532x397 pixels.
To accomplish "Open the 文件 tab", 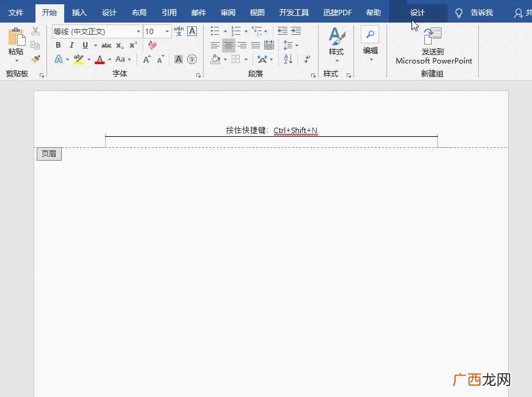I will click(x=16, y=13).
